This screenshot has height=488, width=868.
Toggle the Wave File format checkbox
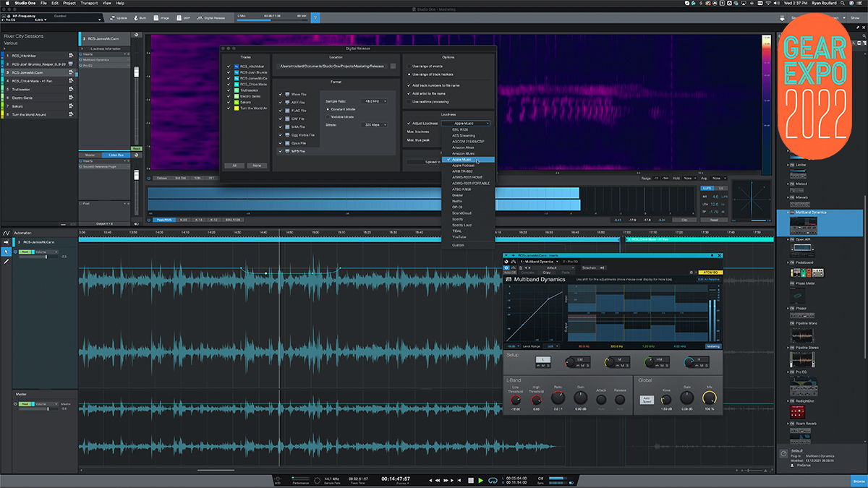pyautogui.click(x=280, y=94)
